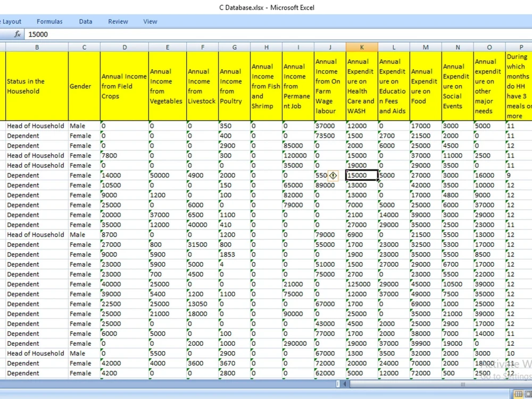
Task: Select the cell containing 69000
Action: coord(426,304)
